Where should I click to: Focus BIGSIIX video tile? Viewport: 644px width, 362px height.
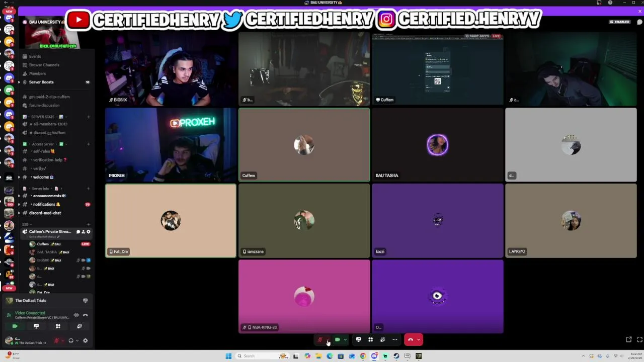[171, 69]
